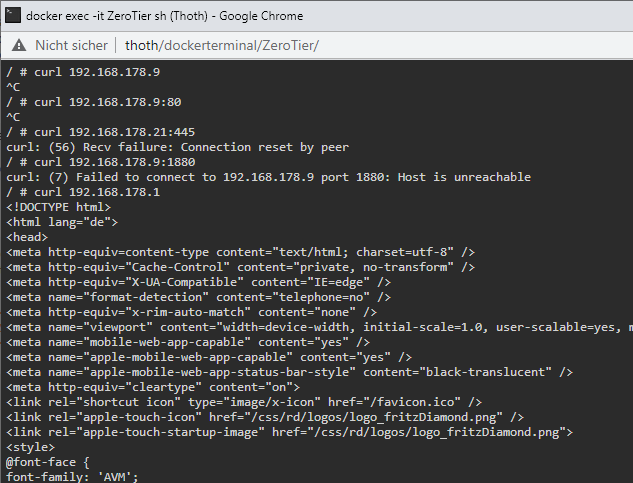
Task: Click the line 'curl 192.168.178.9' command
Action: click(83, 72)
